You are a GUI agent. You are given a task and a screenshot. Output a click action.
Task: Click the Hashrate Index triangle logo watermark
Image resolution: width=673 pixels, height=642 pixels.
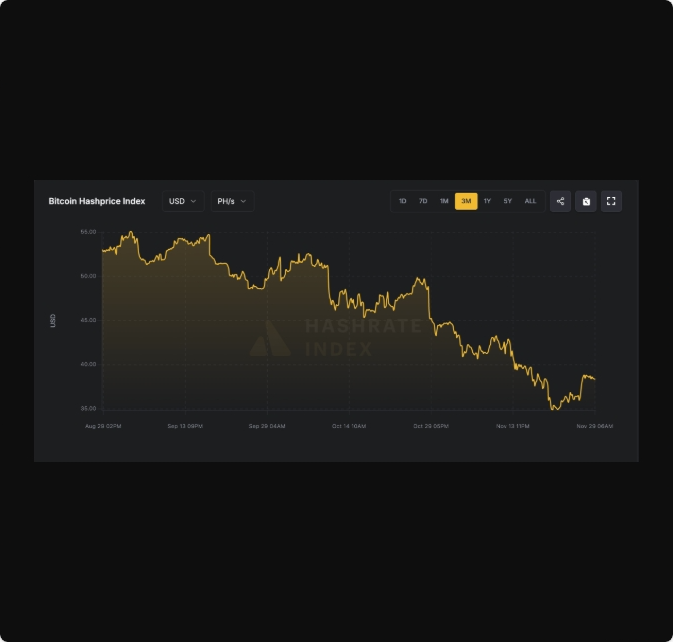point(270,338)
